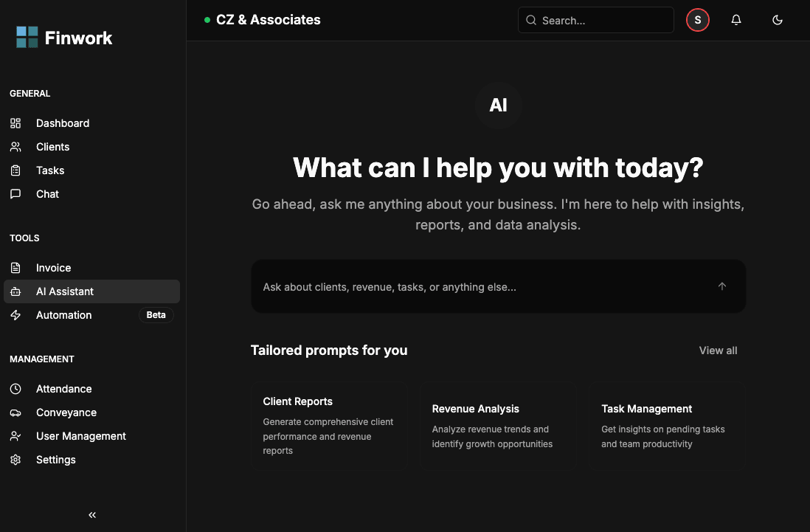Open CZ & Associates workspace switcher
Viewport: 810px width, 532px height.
point(268,20)
